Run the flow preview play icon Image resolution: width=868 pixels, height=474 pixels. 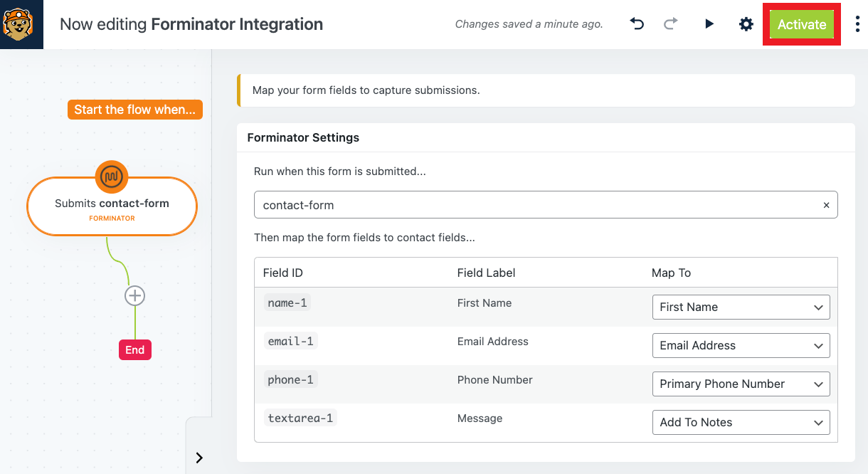coord(709,24)
